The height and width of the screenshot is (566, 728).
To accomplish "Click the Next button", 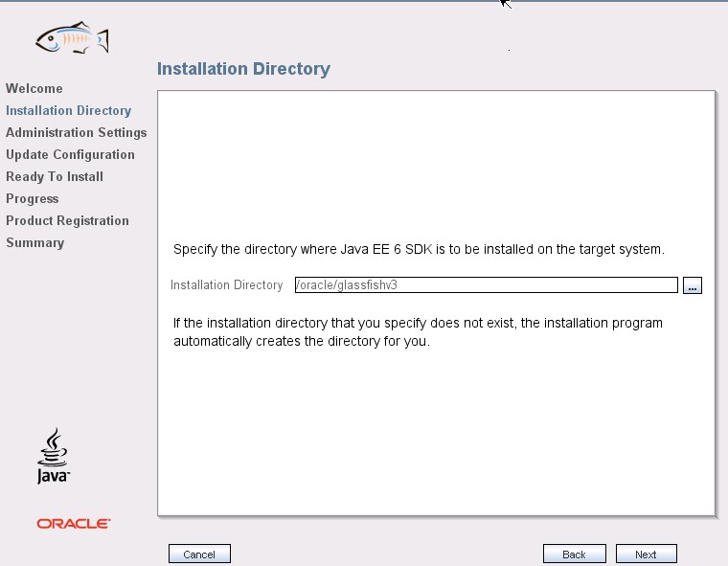I will click(x=646, y=554).
